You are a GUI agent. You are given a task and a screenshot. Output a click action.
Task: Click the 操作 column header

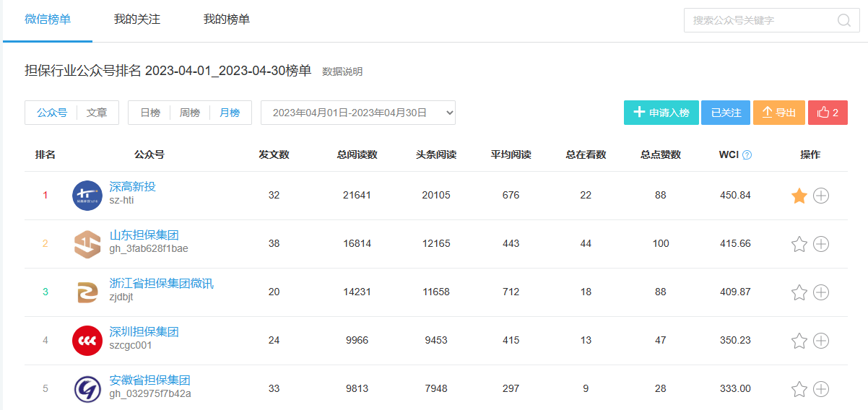coord(810,154)
